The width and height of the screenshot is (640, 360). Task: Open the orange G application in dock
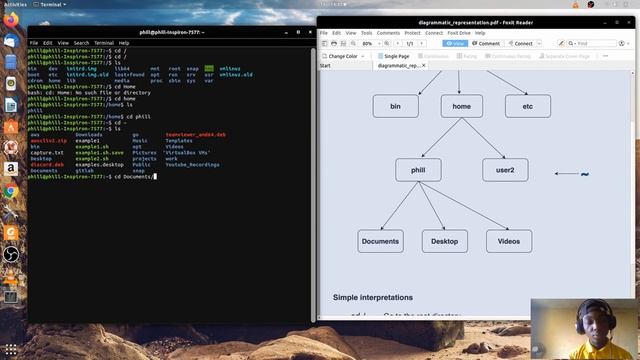[x=11, y=233]
